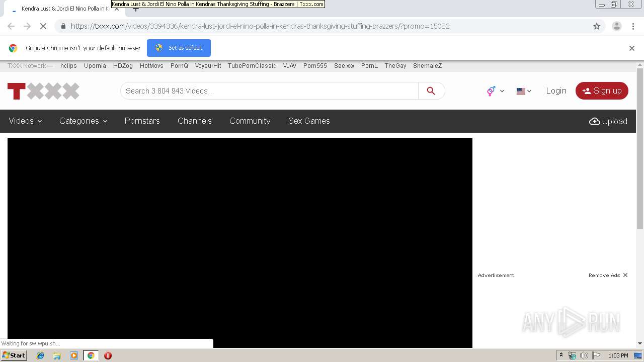The height and width of the screenshot is (362, 644).
Task: Open the orientation selector dropdown
Action: [x=496, y=91]
